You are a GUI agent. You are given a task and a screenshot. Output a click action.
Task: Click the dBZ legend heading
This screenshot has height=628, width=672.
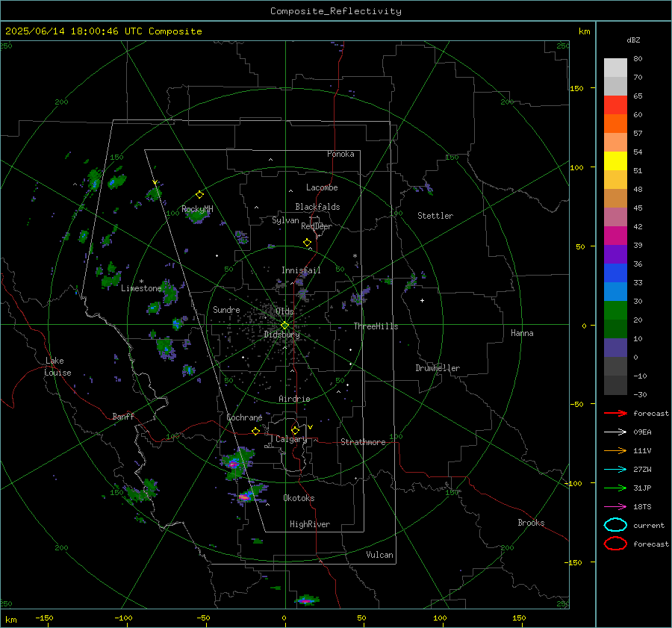click(x=633, y=40)
